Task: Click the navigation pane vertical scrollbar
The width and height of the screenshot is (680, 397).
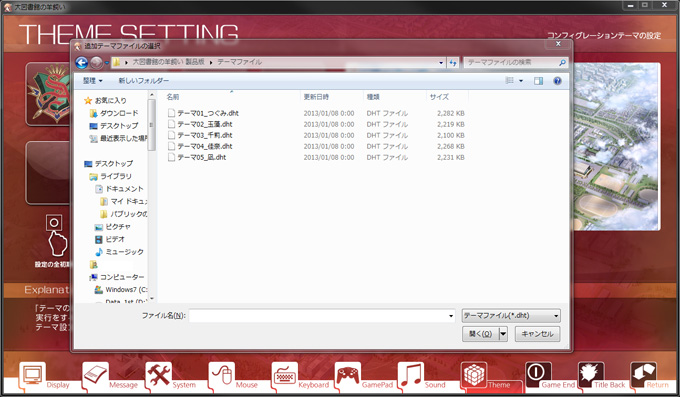Action: pyautogui.click(x=151, y=196)
